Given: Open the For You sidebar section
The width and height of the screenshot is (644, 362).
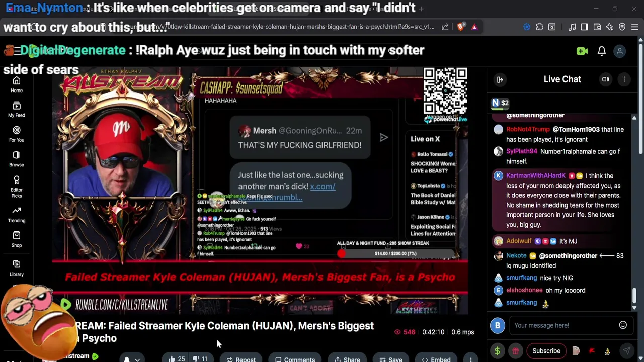Looking at the screenshot, I should (x=17, y=134).
